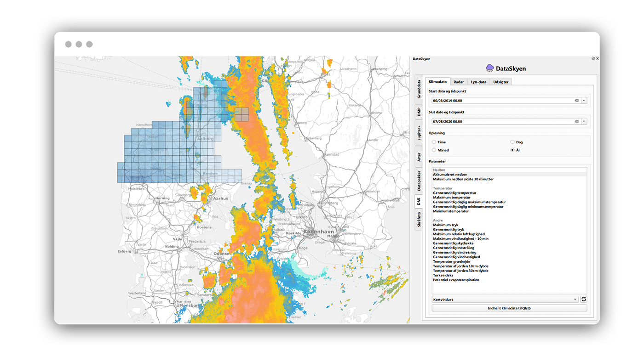Go to the Udsigter tab
This screenshot has width=644, height=362.
[500, 82]
